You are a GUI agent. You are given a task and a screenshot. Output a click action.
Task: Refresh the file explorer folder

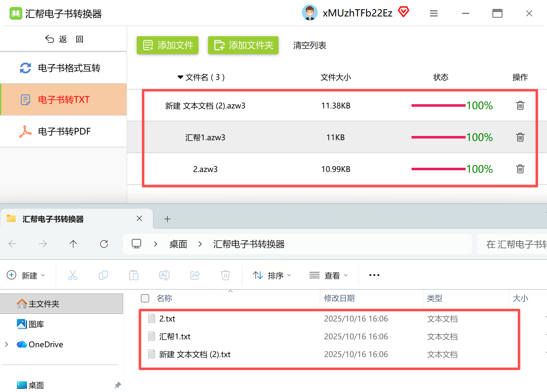(x=104, y=244)
